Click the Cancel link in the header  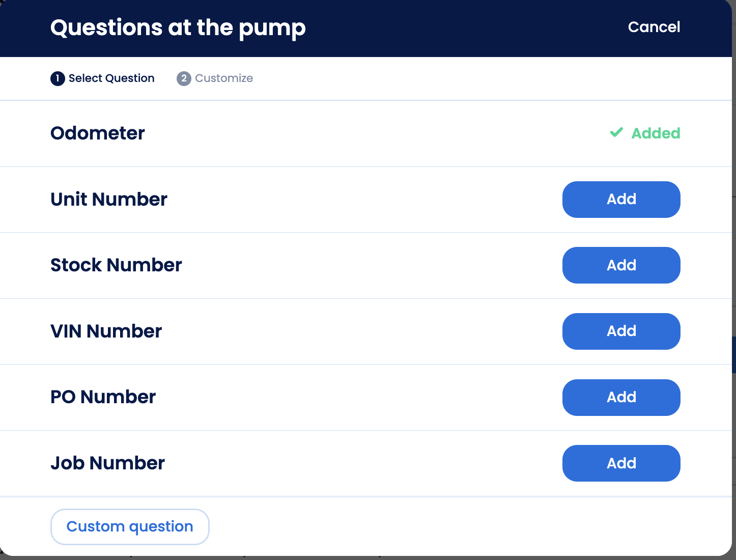coord(654,27)
